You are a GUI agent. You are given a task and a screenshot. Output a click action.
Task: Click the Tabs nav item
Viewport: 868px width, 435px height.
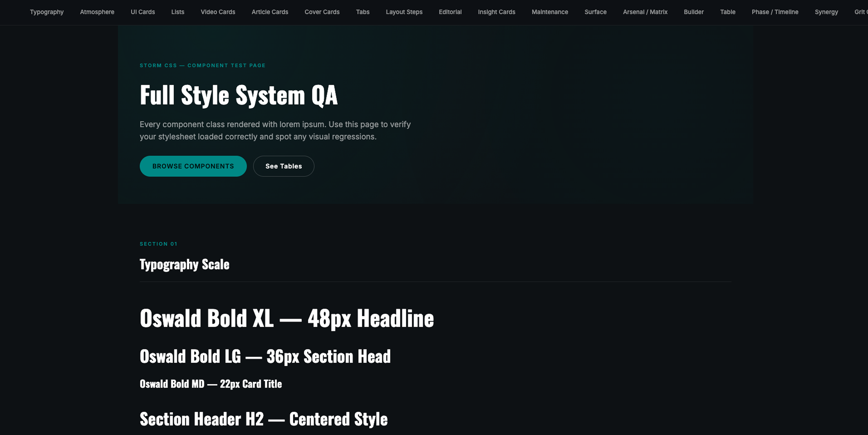coord(363,12)
